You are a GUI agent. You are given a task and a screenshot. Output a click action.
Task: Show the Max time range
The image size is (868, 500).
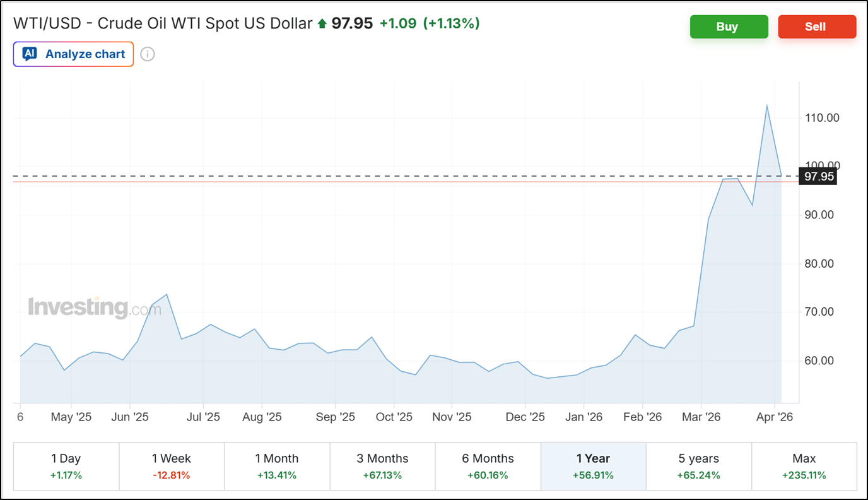(804, 466)
